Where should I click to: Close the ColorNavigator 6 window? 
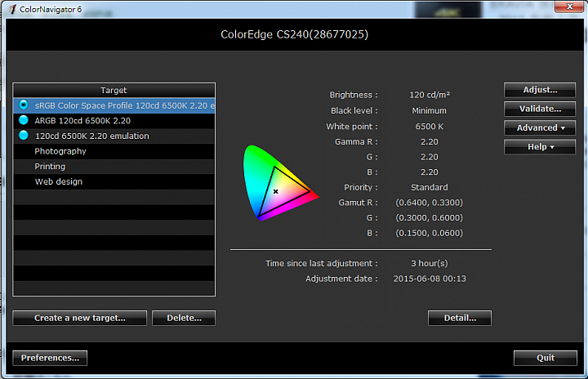tap(570, 7)
